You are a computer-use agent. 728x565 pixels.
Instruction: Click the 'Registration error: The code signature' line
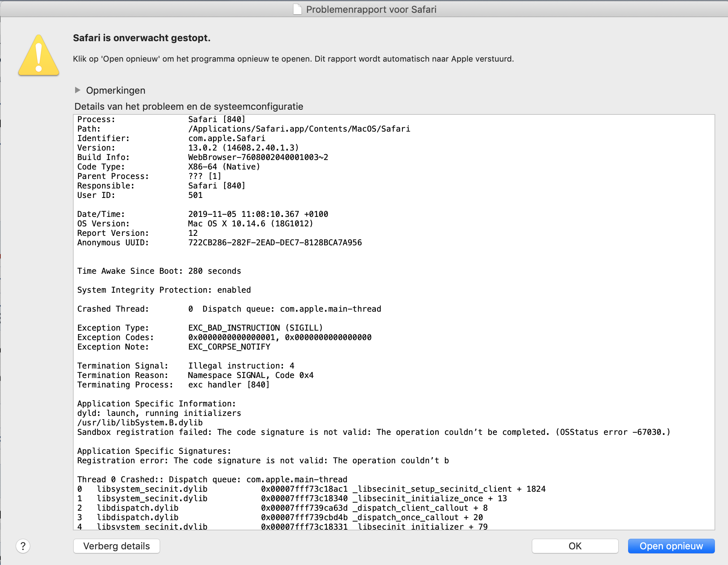[263, 460]
